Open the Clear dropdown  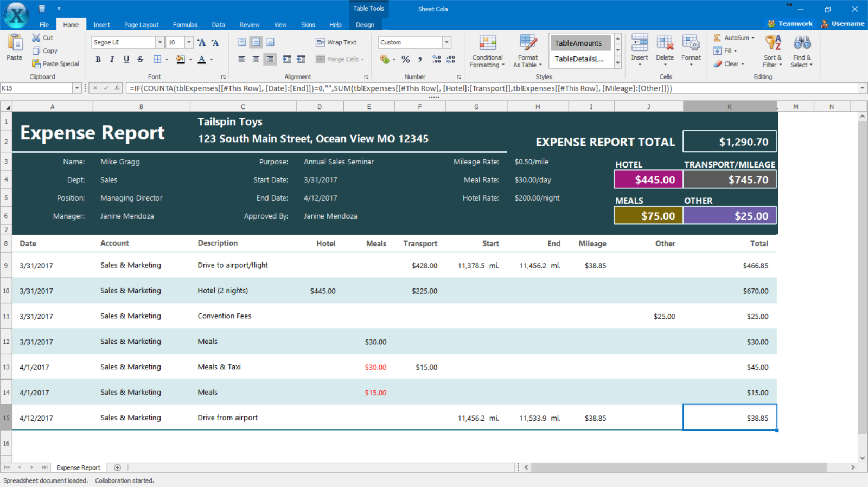(729, 63)
